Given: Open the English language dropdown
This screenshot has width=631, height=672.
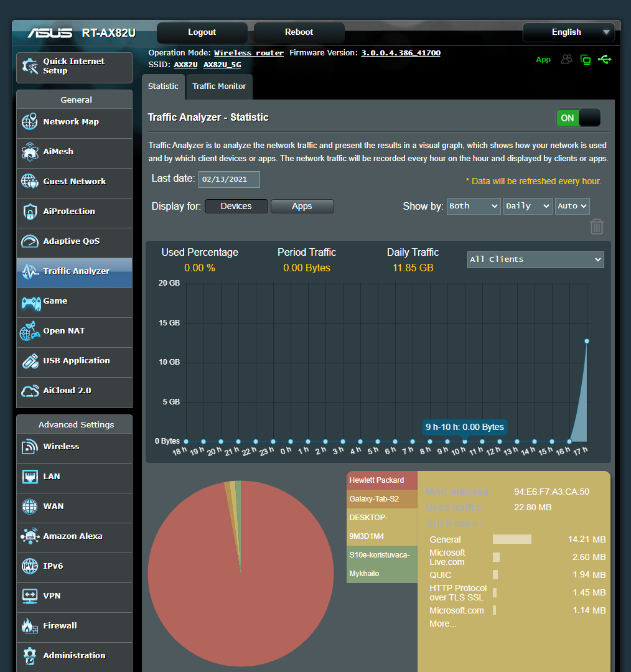Looking at the screenshot, I should [x=568, y=32].
